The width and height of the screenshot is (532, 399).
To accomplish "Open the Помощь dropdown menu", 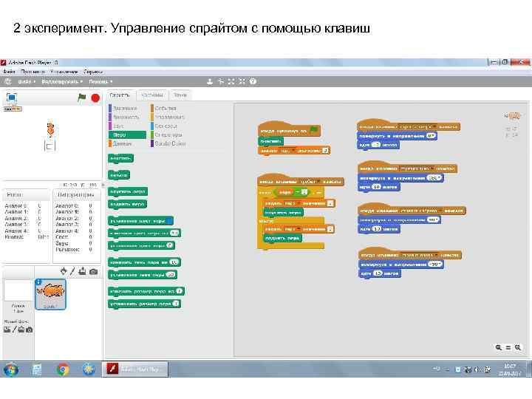I will coord(100,81).
